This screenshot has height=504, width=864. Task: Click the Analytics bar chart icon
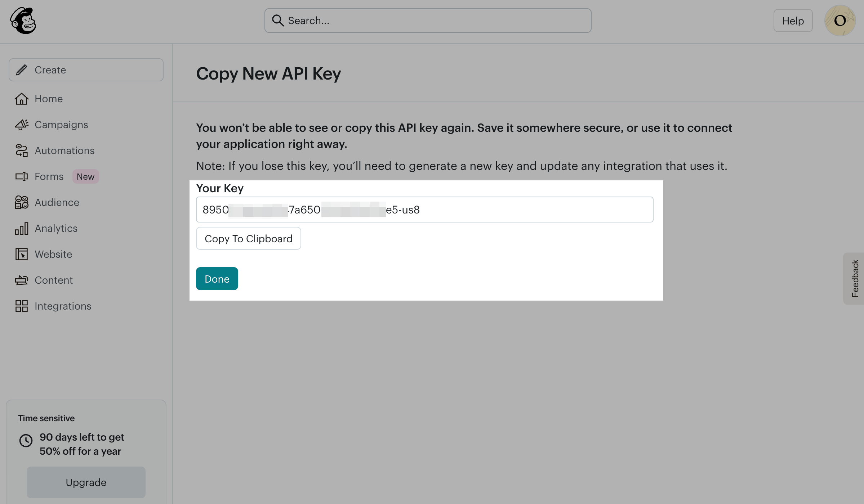click(21, 228)
